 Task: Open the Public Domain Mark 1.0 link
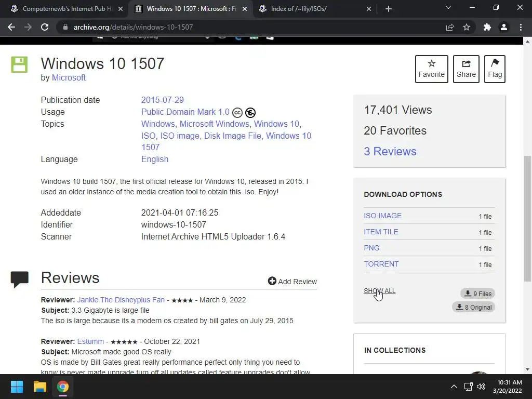tap(185, 112)
